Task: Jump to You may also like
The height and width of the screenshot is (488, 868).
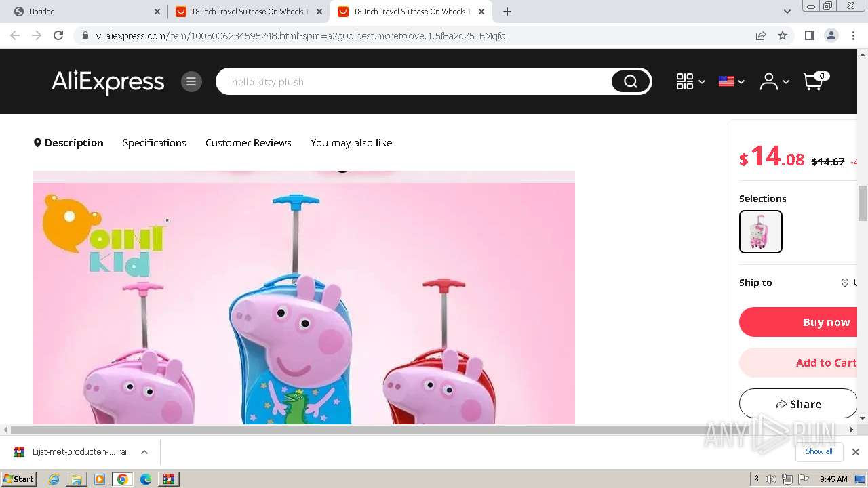Action: (x=351, y=142)
